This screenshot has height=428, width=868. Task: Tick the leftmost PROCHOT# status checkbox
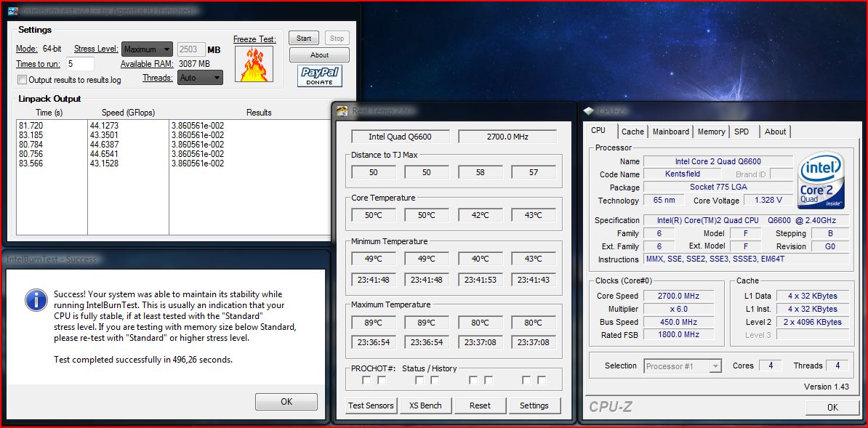click(366, 380)
